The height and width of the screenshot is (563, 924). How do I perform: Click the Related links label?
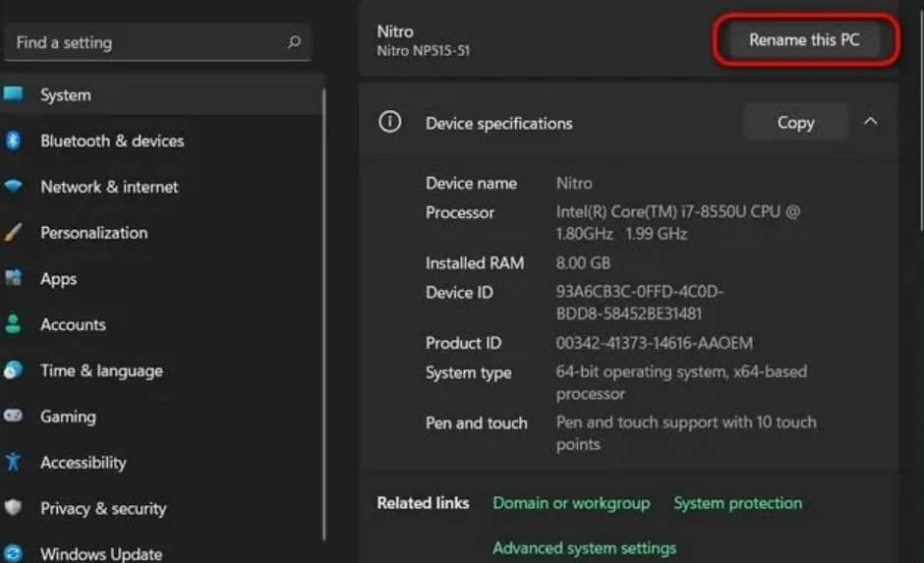[423, 503]
